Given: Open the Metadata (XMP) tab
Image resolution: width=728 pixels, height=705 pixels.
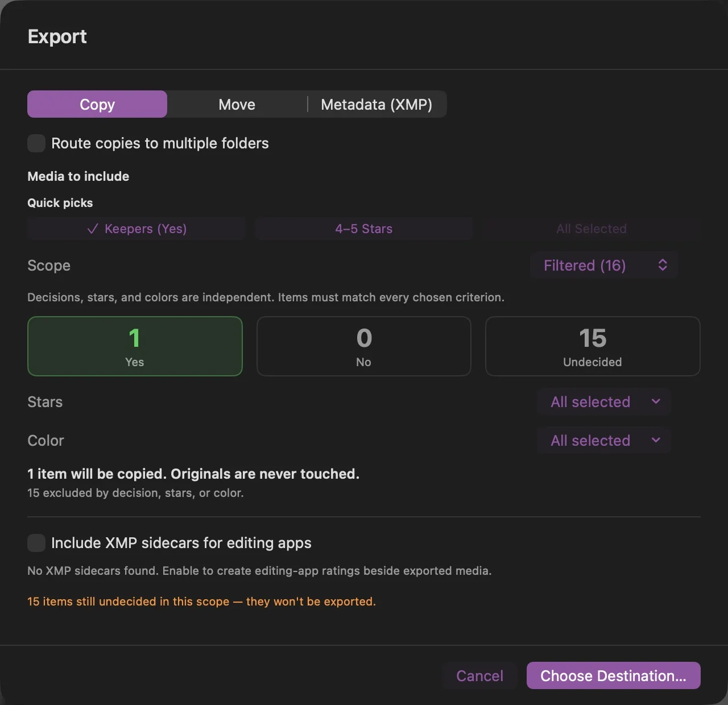Looking at the screenshot, I should tap(377, 104).
